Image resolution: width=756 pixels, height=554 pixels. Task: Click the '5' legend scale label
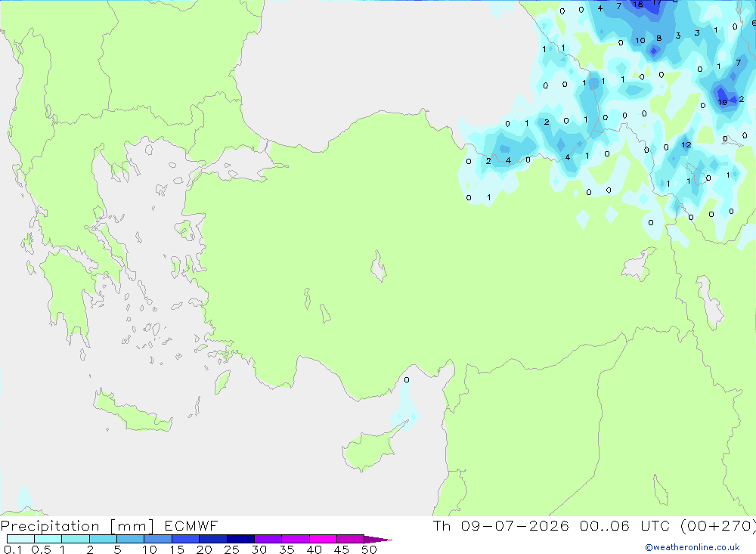click(x=117, y=549)
